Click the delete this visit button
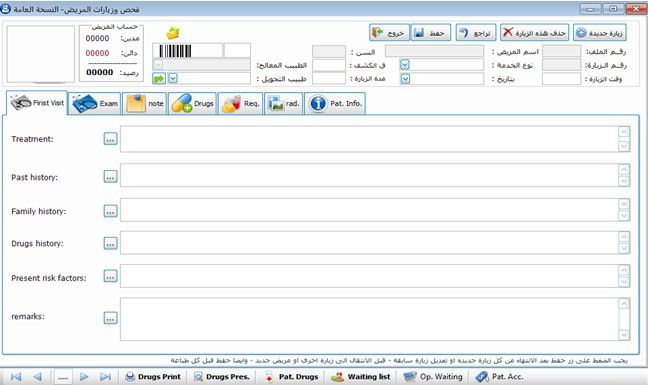The height and width of the screenshot is (385, 648). coord(534,33)
